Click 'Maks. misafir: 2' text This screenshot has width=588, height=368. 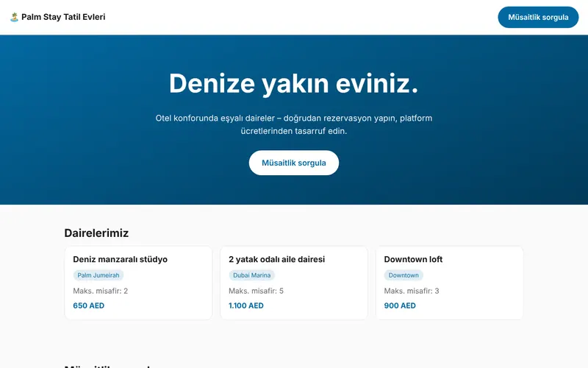(x=101, y=291)
